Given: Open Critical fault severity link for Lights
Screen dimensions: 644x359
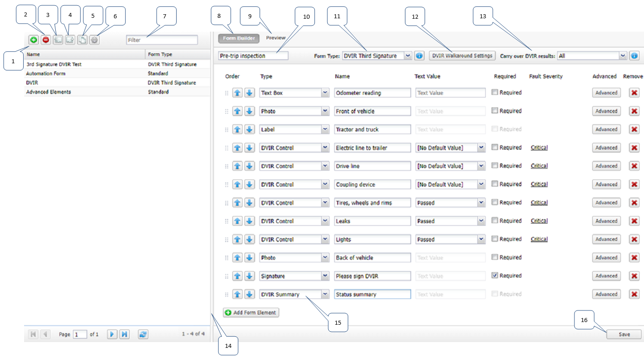Looking at the screenshot, I should click(539, 239).
